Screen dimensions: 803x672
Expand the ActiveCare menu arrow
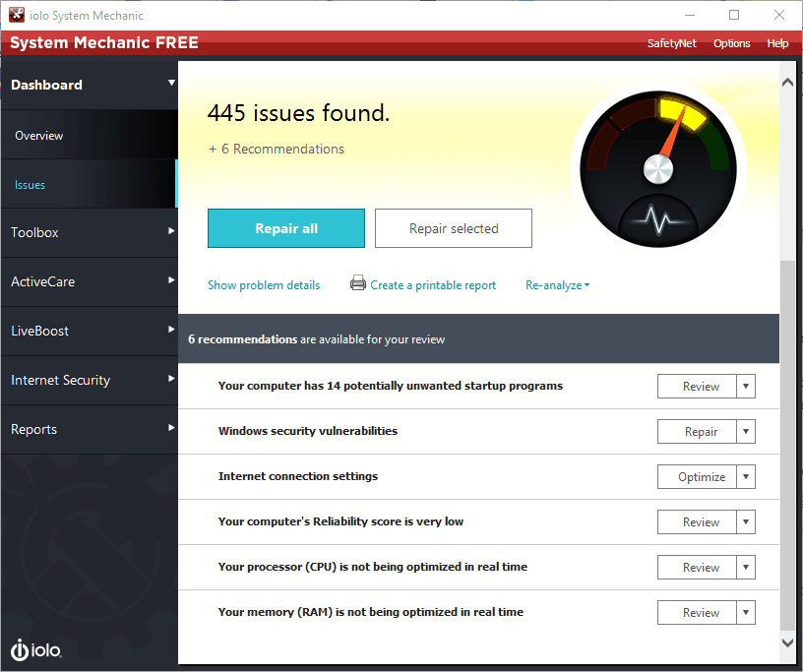point(171,279)
